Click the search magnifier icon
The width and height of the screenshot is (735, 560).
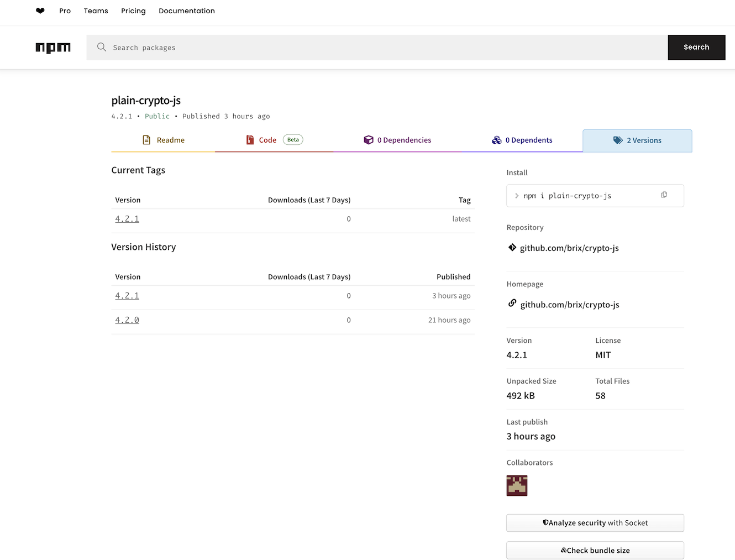(x=102, y=47)
